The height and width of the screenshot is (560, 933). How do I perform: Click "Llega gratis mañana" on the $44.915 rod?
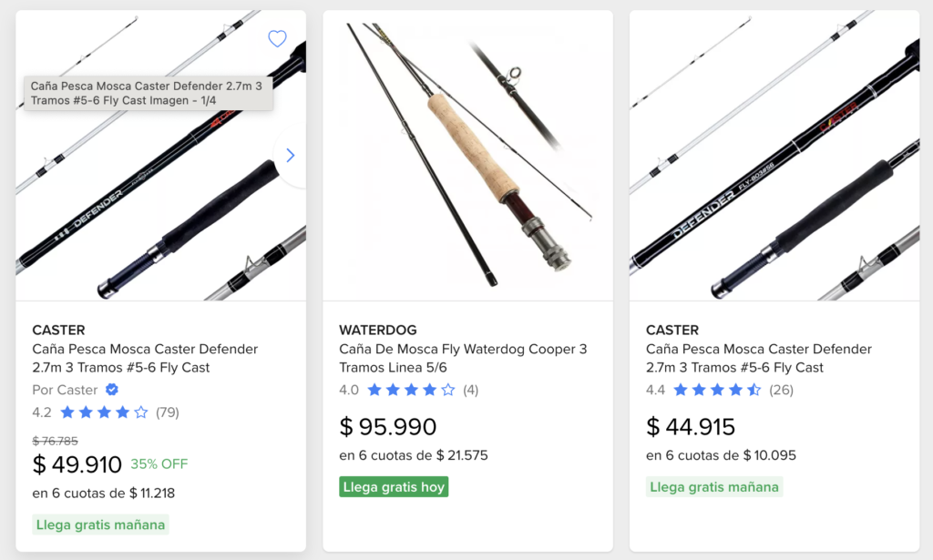click(714, 487)
